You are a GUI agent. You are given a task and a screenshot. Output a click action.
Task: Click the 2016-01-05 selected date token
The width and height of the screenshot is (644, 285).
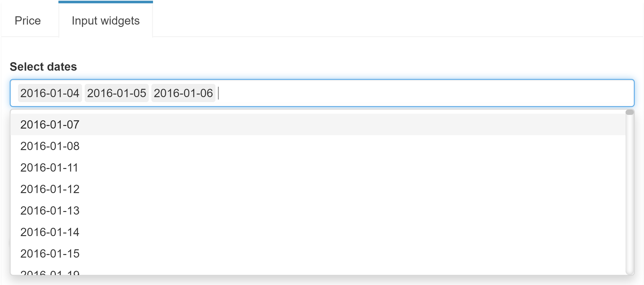[117, 93]
